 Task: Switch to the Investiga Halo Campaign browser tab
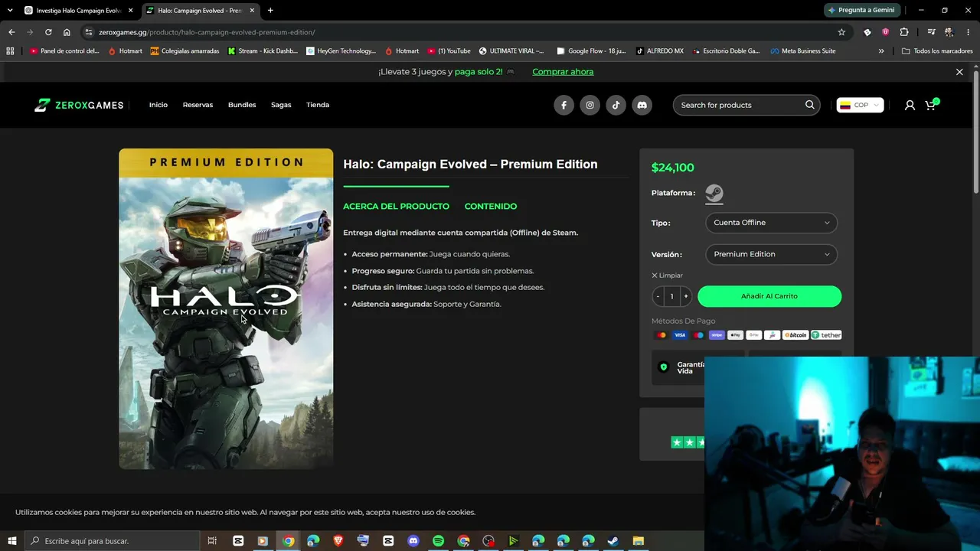[79, 11]
